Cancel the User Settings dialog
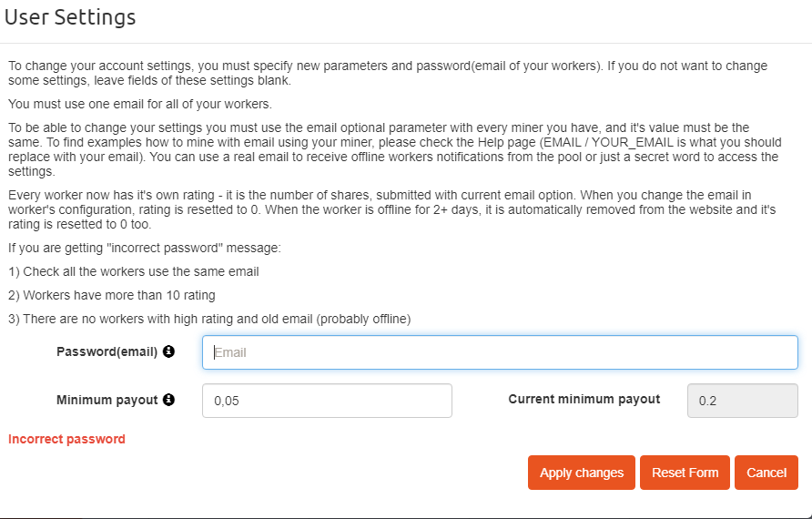This screenshot has height=519, width=812. [766, 473]
